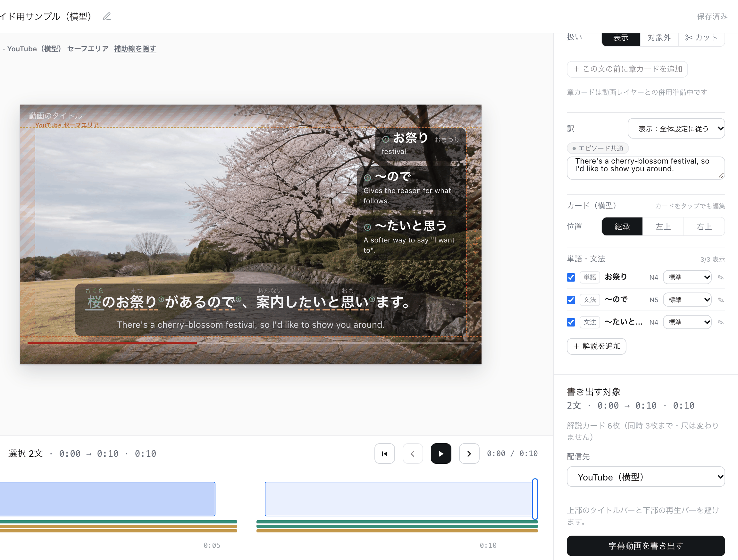Image resolution: width=738 pixels, height=560 pixels.
Task: Toggle the 〜ので grammar checkbox
Action: tap(571, 300)
